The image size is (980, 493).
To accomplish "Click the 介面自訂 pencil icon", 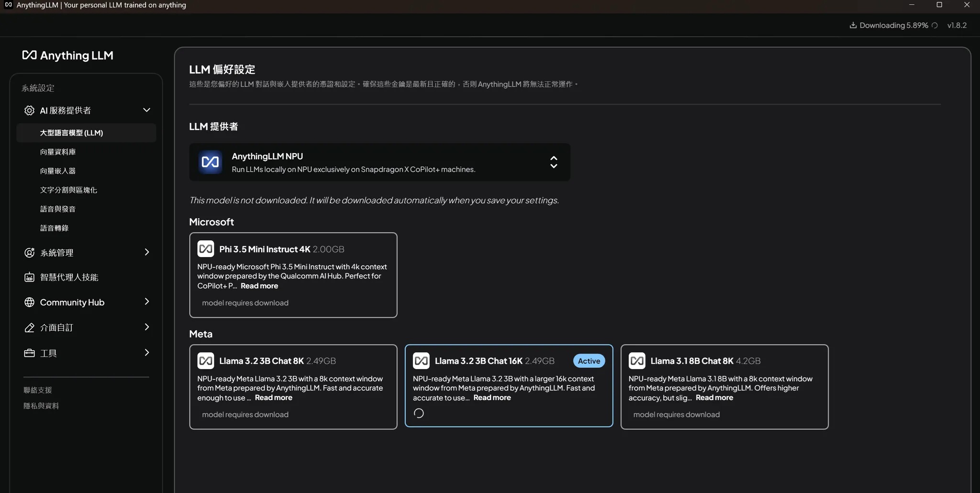I will pyautogui.click(x=29, y=328).
